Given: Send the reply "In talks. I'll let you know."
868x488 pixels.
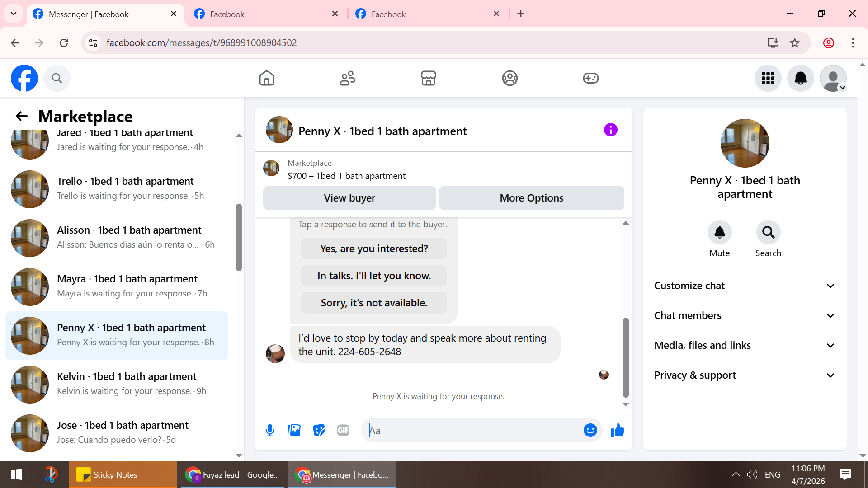Looking at the screenshot, I should coord(374,276).
